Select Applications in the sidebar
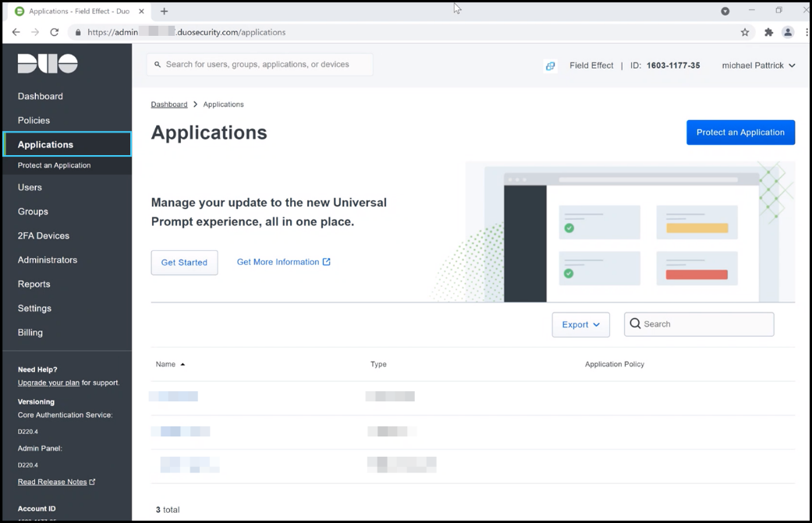Screen dimensions: 812x523 click(x=67, y=144)
